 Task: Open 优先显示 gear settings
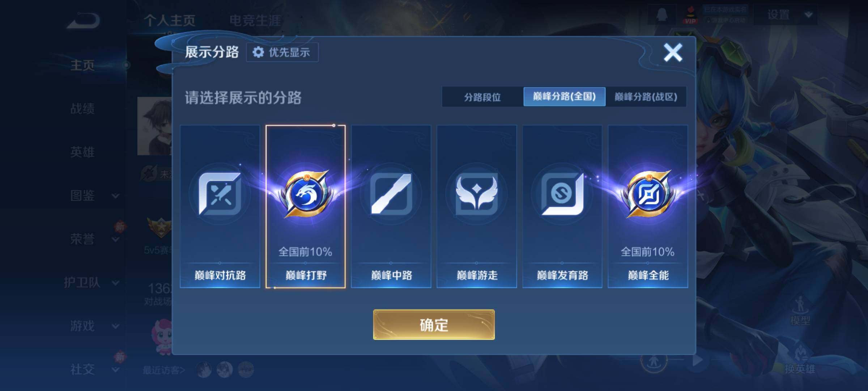point(282,52)
